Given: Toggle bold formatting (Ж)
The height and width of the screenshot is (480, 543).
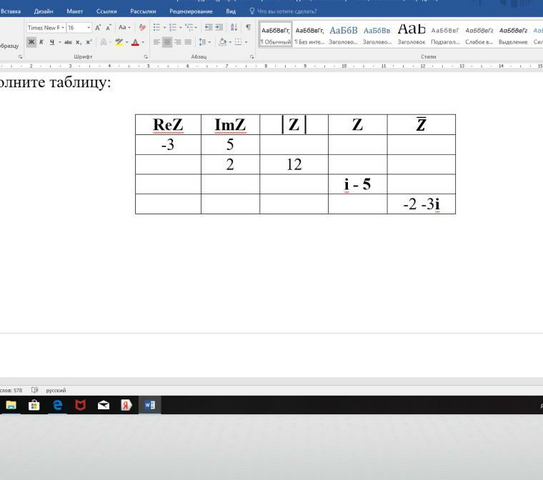Looking at the screenshot, I should [31, 42].
